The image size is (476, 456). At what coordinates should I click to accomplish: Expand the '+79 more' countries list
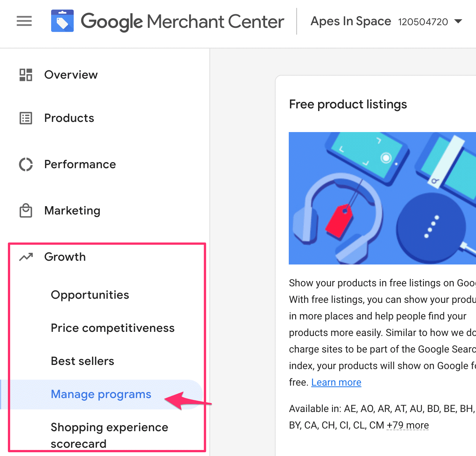click(x=408, y=425)
